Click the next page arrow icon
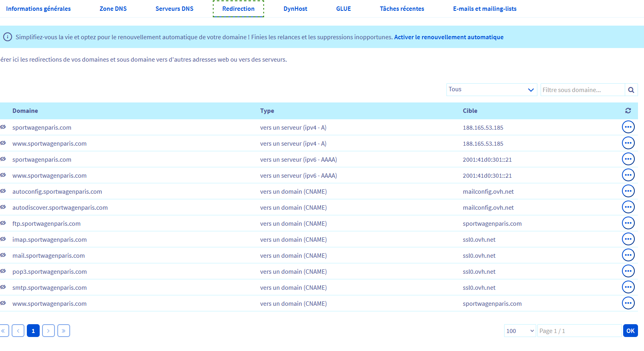 click(48, 331)
